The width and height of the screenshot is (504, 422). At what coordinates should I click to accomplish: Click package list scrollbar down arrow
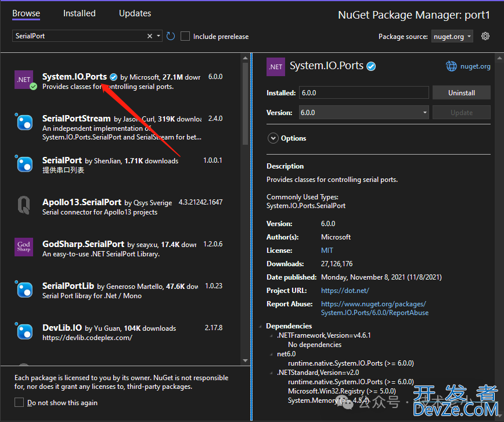point(245,360)
